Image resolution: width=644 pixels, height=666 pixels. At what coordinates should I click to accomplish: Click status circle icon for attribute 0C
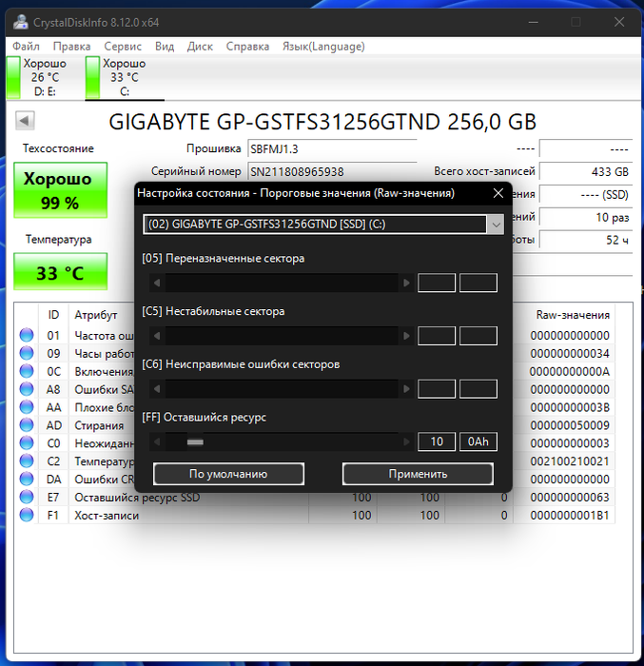(27, 371)
